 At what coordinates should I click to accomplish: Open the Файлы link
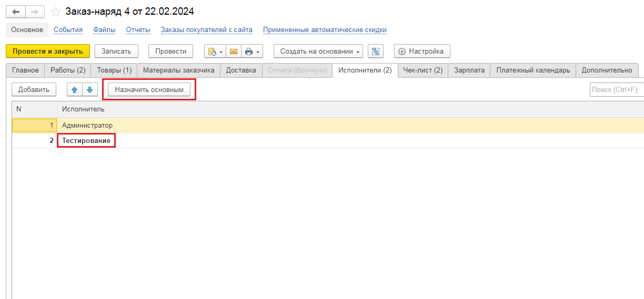point(104,30)
